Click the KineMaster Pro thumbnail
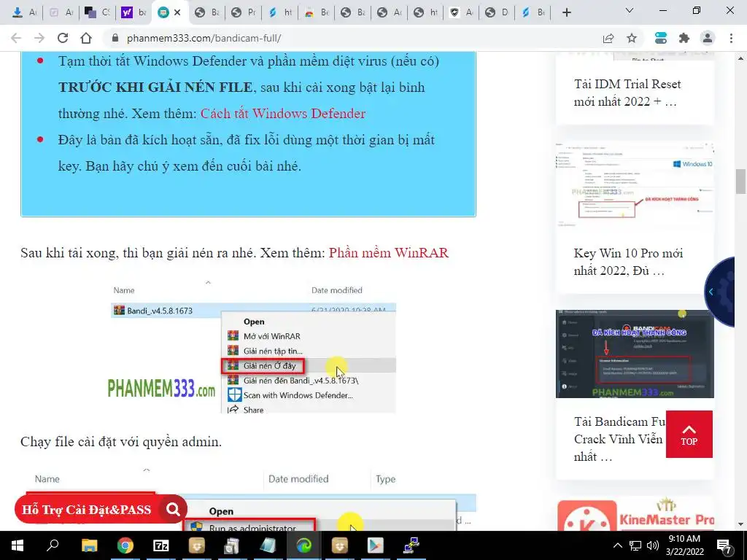This screenshot has width=747, height=560. pyautogui.click(x=635, y=515)
